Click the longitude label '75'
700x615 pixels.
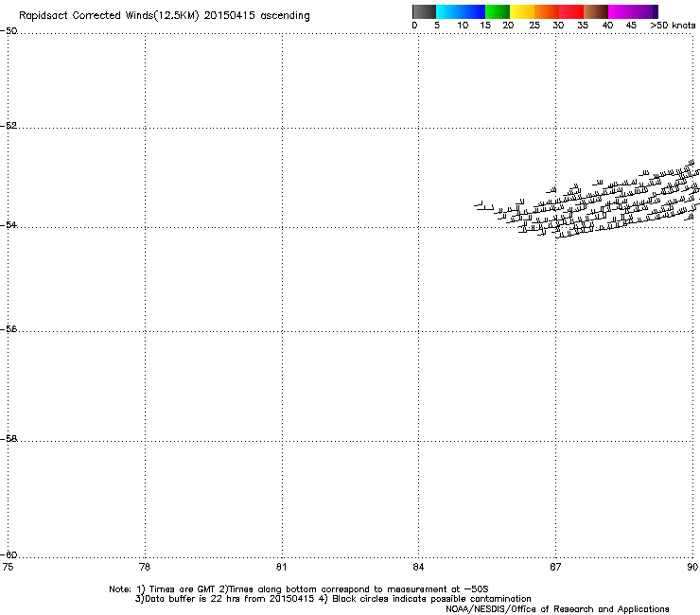(x=8, y=567)
